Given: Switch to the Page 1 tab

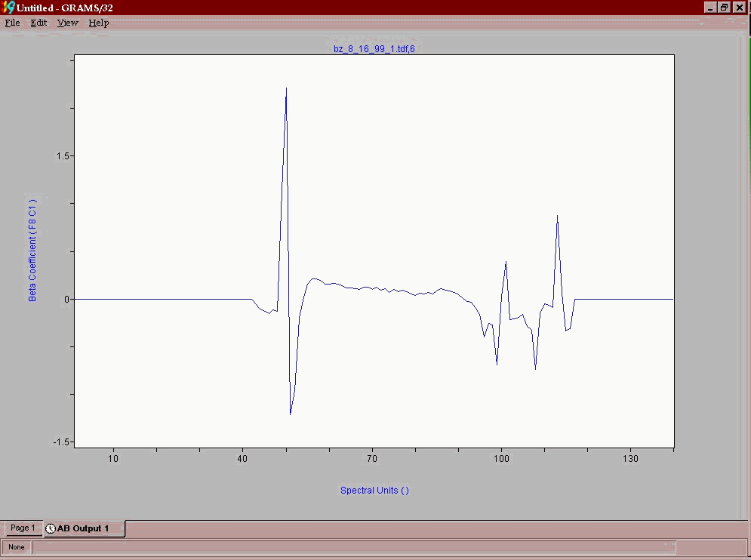Looking at the screenshot, I should coord(23,528).
